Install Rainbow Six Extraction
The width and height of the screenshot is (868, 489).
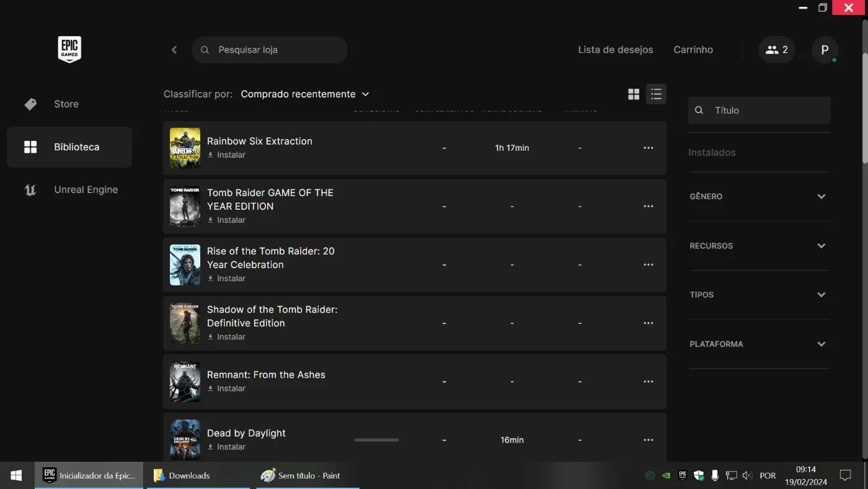(x=226, y=155)
